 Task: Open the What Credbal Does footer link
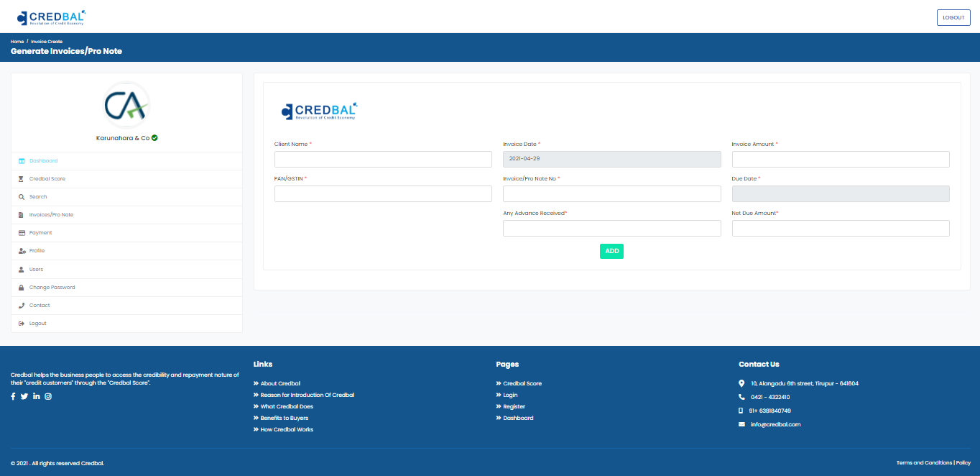[287, 406]
